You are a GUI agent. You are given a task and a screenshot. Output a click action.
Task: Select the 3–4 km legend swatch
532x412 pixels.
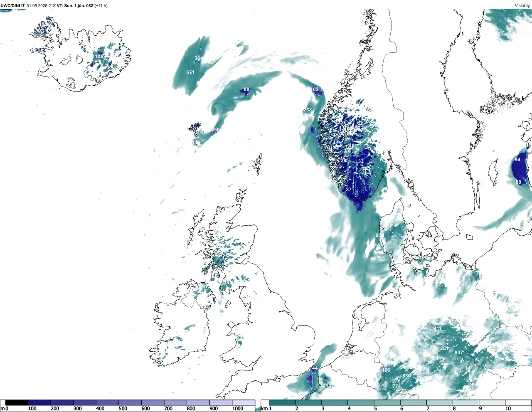pos(335,402)
